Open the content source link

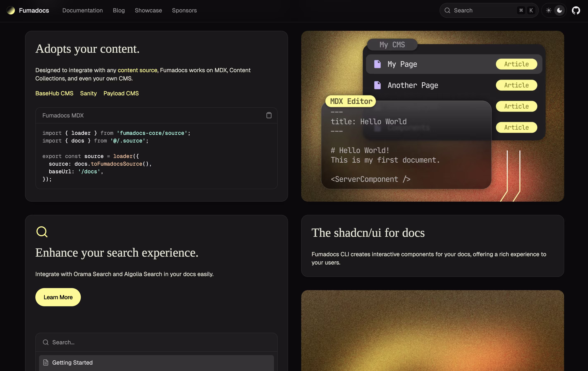pyautogui.click(x=137, y=70)
